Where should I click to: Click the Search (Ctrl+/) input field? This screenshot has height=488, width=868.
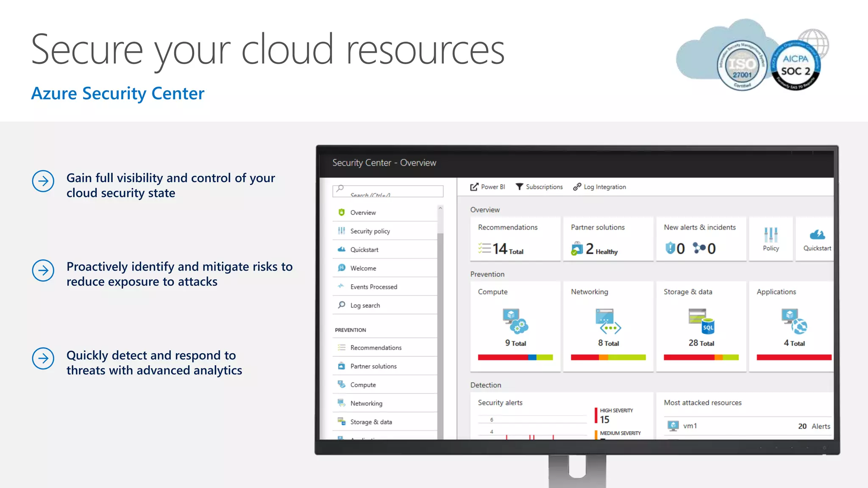(388, 191)
